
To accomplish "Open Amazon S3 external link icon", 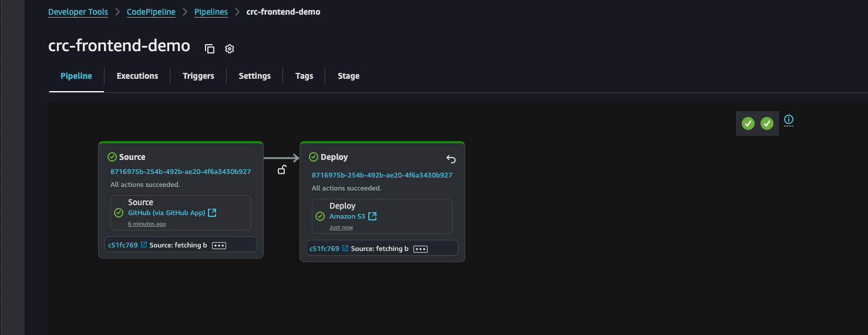I will [x=372, y=216].
